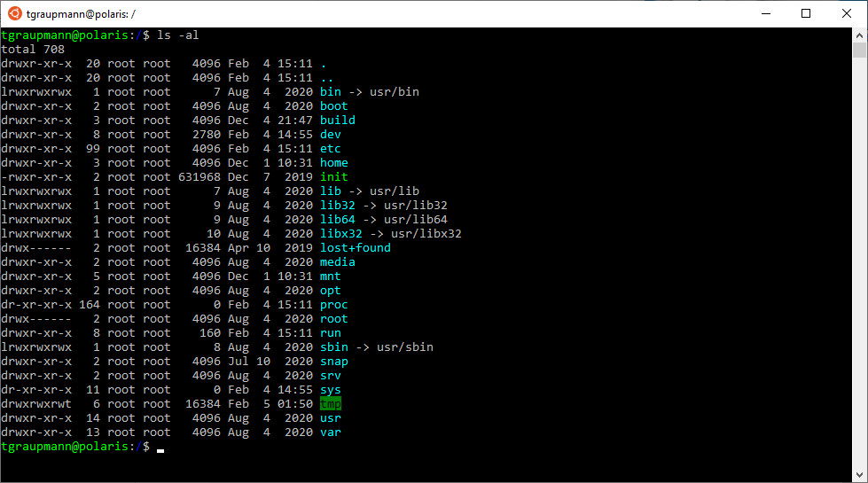Click the Ubuntu icon in the title bar
Screen dimensions: 868x483
15,13
